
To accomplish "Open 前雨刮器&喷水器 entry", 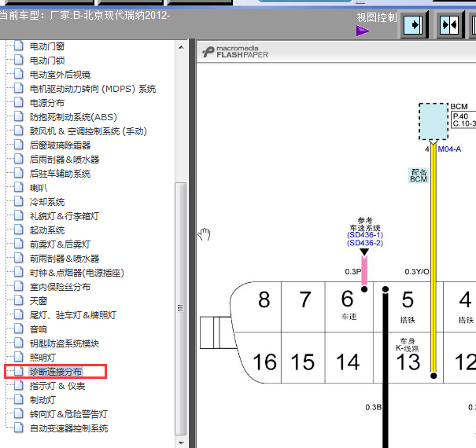I will pyautogui.click(x=65, y=259).
